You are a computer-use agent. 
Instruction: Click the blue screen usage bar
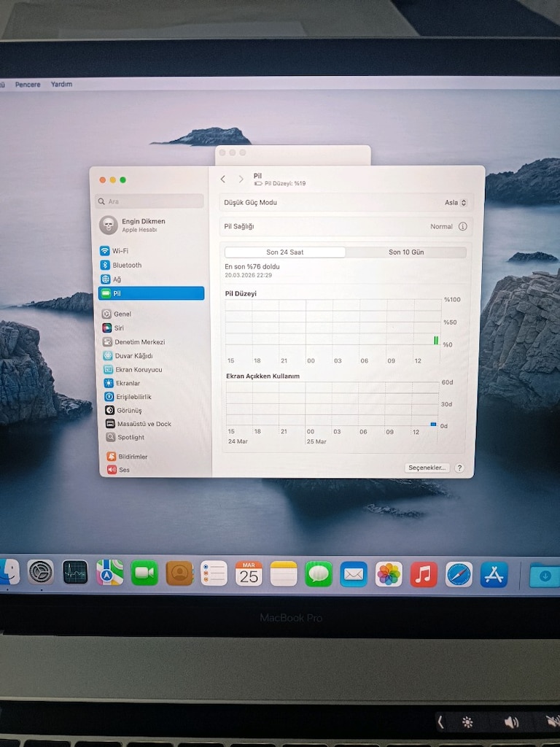[x=433, y=424]
